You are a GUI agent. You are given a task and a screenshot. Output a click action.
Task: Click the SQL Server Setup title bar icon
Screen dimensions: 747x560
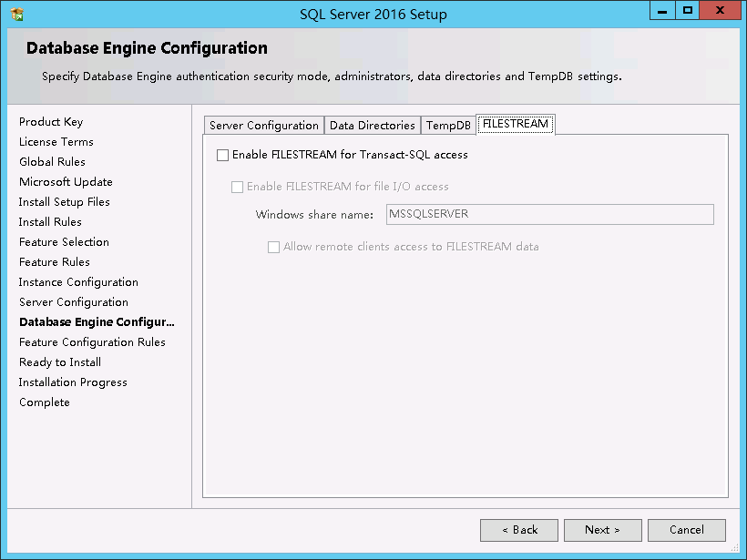pos(16,15)
